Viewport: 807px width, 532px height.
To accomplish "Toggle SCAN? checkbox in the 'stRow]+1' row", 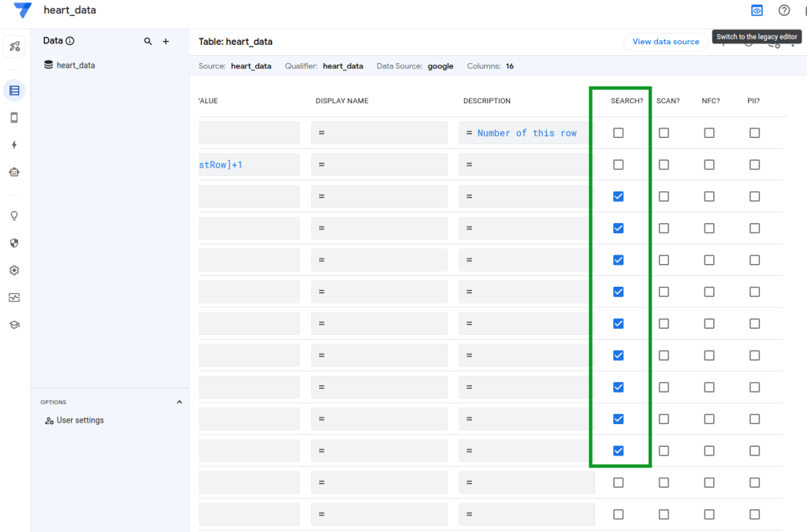I will (664, 165).
